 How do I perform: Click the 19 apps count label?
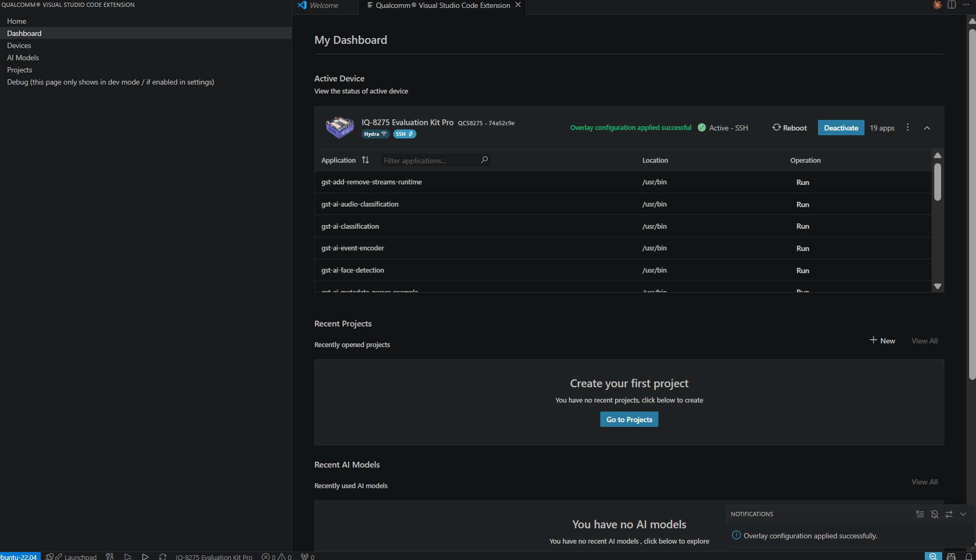point(882,128)
